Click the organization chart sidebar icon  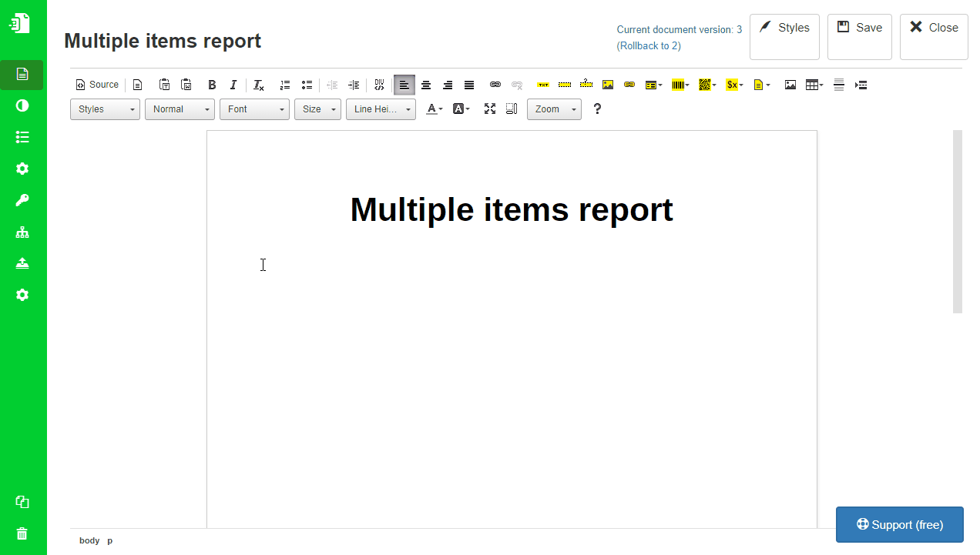(22, 232)
